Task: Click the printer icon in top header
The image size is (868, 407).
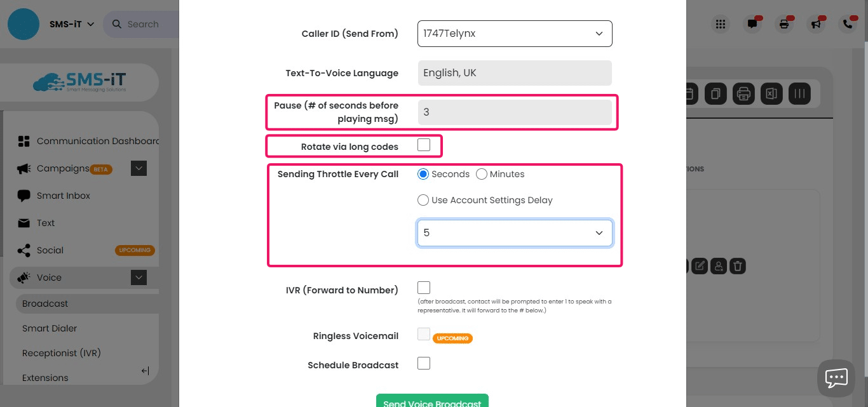Action: (x=784, y=24)
